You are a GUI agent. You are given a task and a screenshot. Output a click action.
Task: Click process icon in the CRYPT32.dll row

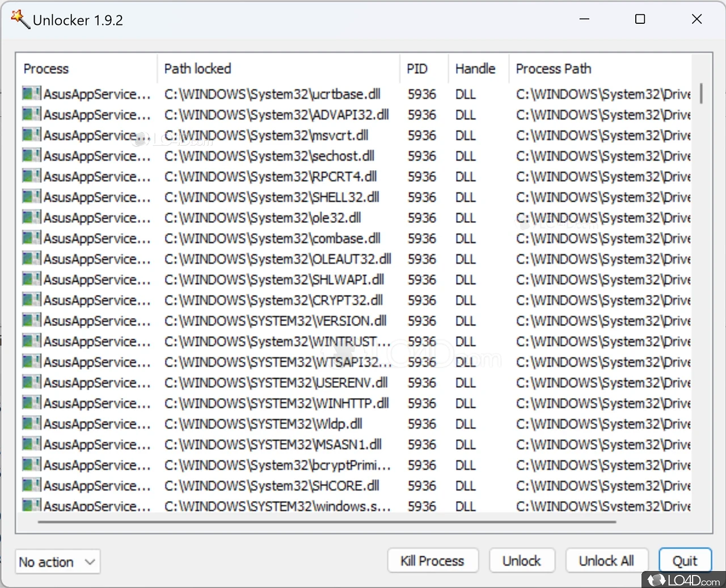click(32, 299)
